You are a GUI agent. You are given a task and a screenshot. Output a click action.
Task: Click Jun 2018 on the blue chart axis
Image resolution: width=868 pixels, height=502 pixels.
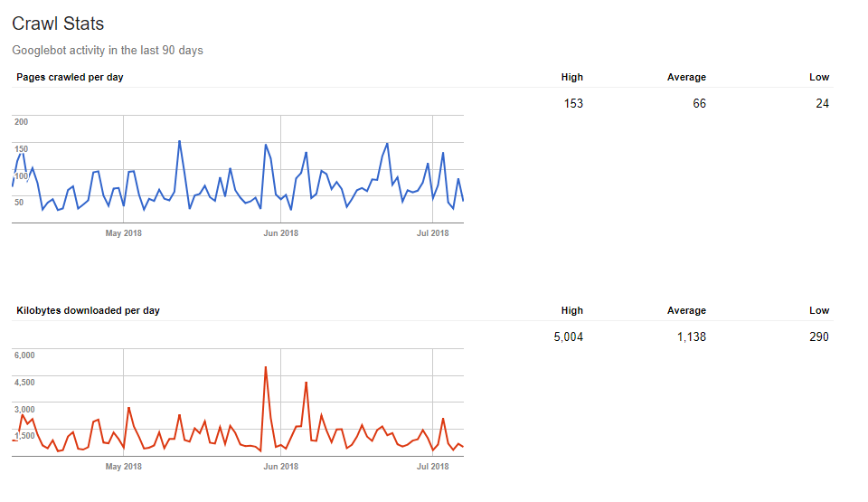pyautogui.click(x=280, y=233)
